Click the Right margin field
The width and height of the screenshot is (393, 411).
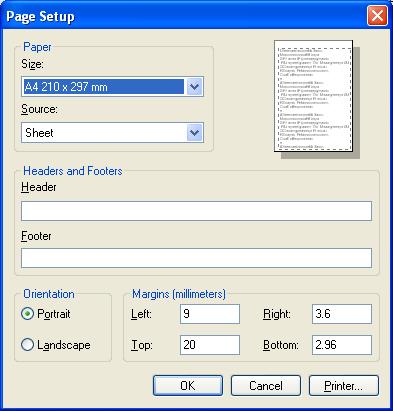(342, 314)
